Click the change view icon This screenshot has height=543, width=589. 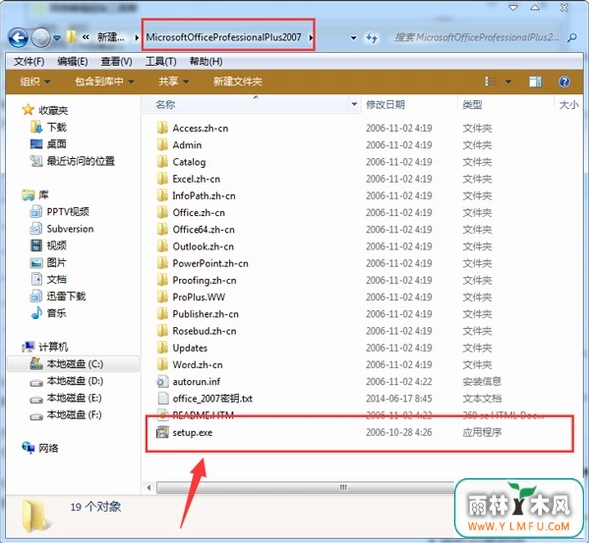pyautogui.click(x=491, y=81)
